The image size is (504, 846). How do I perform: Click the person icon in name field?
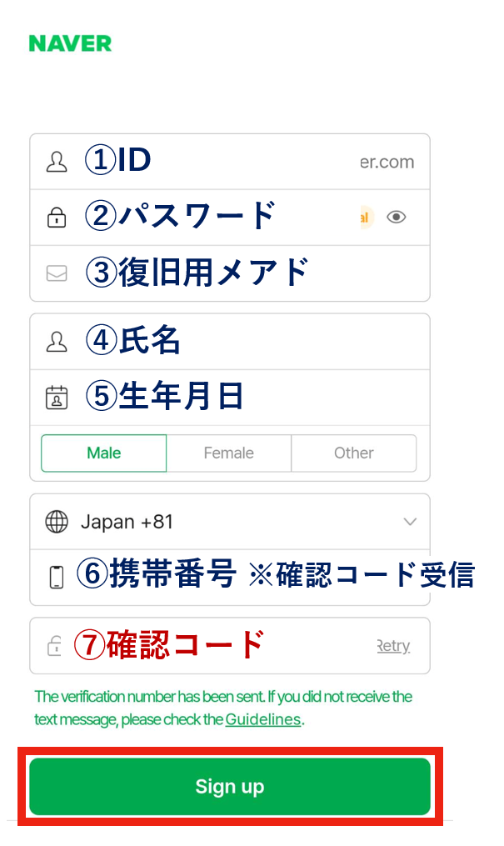click(57, 341)
